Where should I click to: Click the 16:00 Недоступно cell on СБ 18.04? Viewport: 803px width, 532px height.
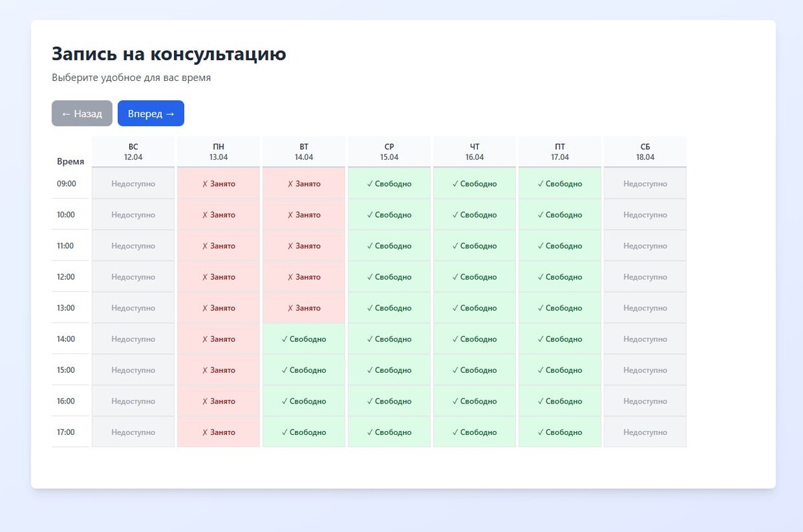coord(644,401)
